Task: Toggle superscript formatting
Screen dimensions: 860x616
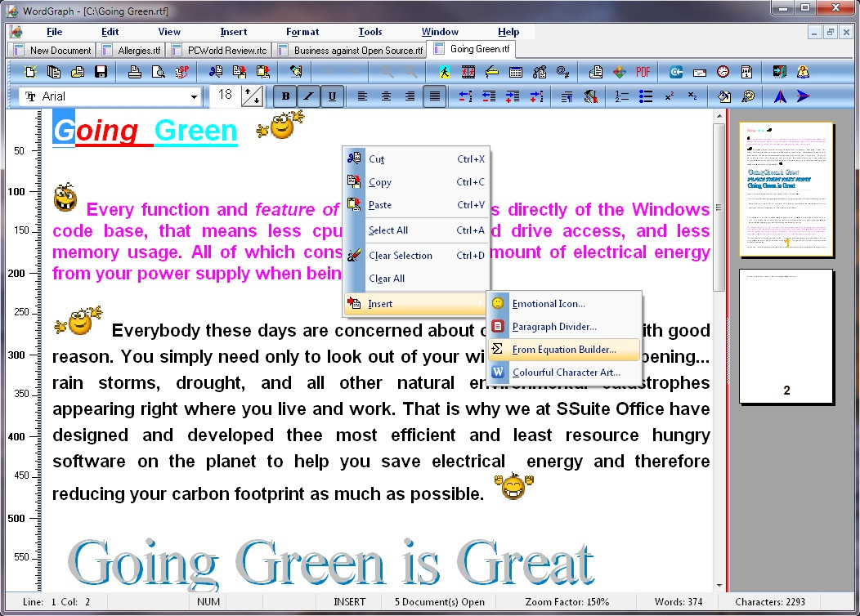Action: pyautogui.click(x=670, y=96)
